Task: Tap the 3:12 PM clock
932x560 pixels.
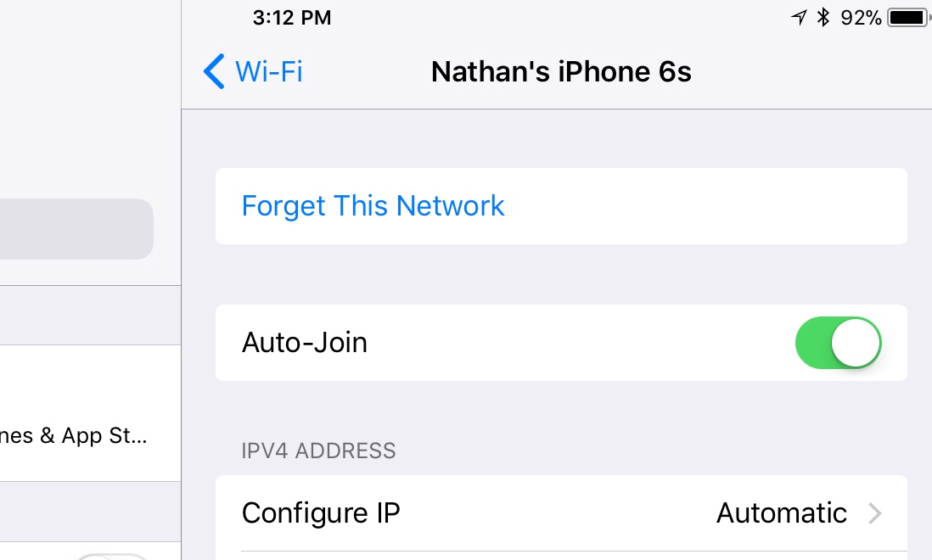Action: [x=292, y=18]
